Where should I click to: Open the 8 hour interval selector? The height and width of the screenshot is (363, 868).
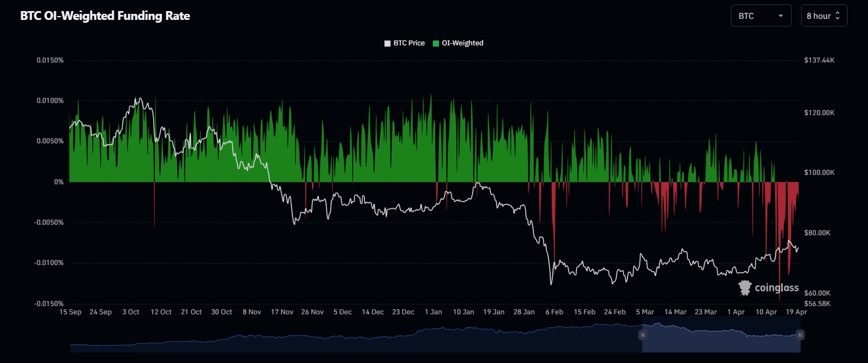[x=823, y=16]
